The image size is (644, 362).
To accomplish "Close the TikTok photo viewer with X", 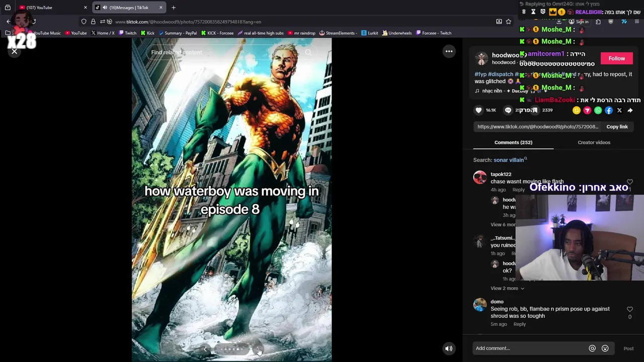I will click(x=14, y=51).
